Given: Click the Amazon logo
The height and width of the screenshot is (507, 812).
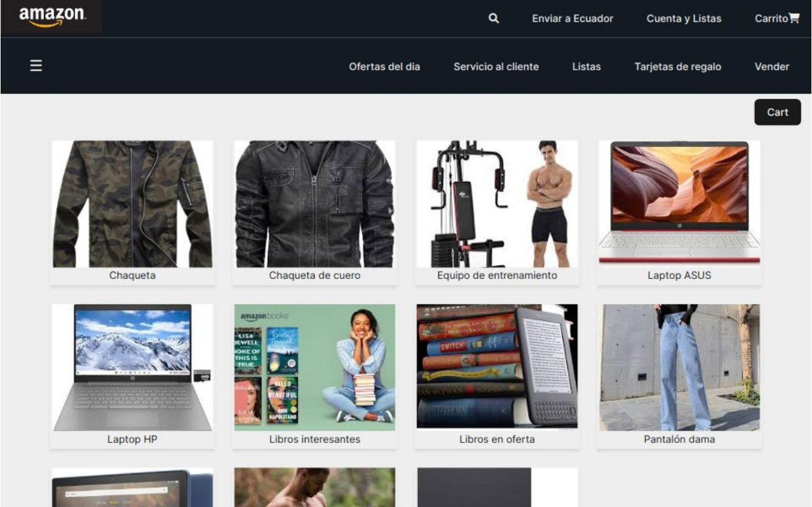Looking at the screenshot, I should coord(52,17).
